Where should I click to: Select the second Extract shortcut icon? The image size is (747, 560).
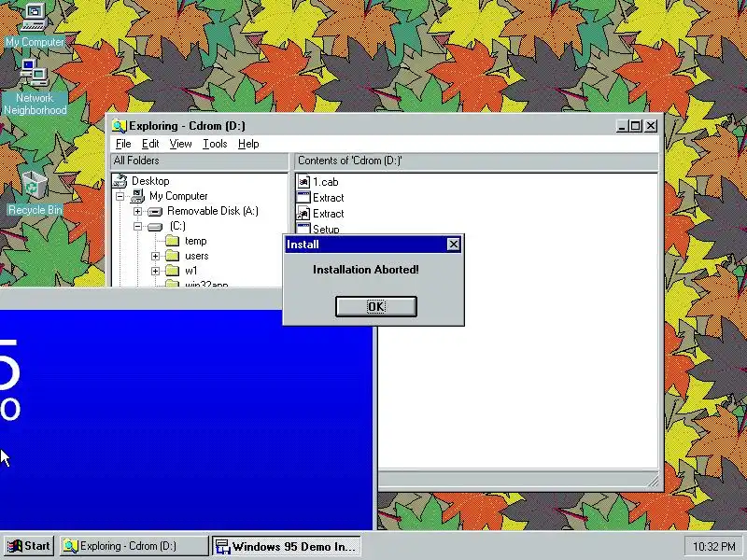tap(303, 214)
